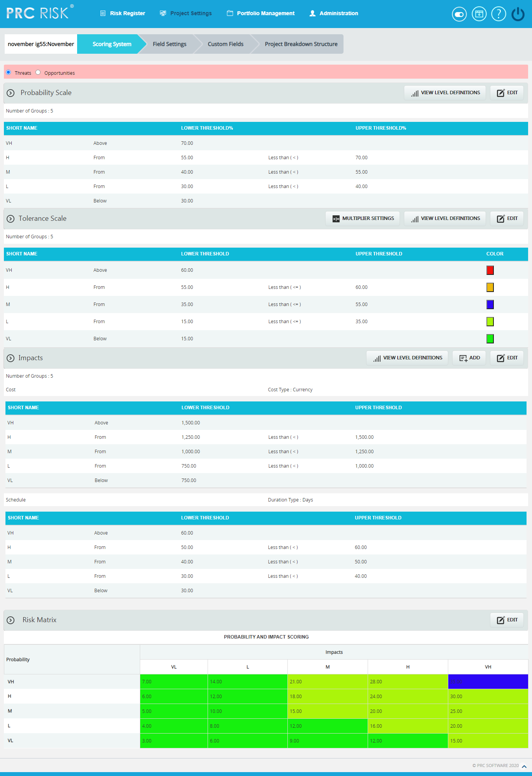532x776 pixels.
Task: Edit the Impacts section
Action: [x=507, y=358]
